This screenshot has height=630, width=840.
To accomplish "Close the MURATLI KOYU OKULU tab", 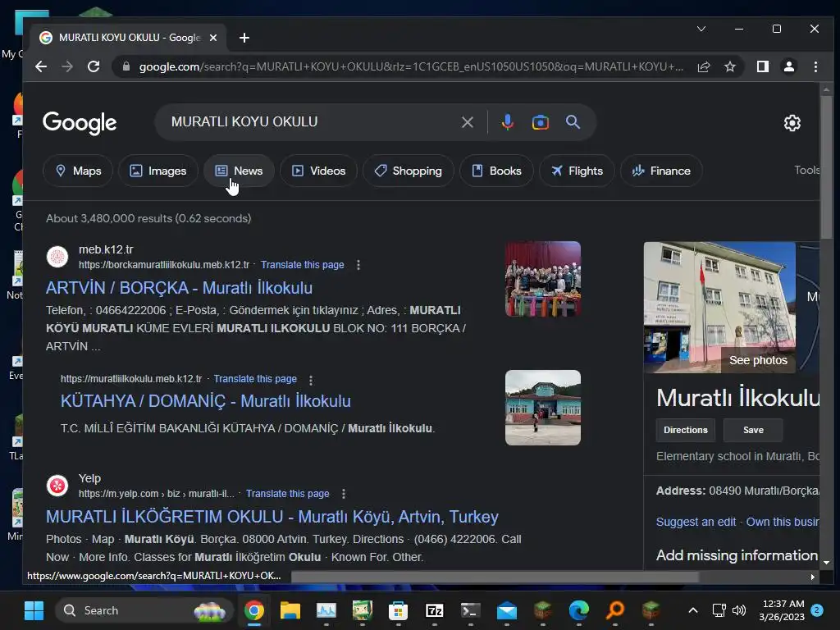I will click(213, 38).
